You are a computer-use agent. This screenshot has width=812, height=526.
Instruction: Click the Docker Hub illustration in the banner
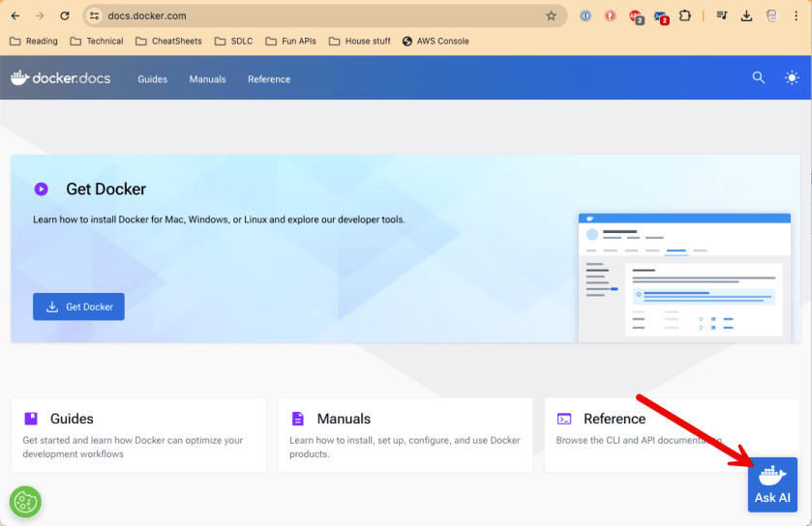(x=684, y=278)
